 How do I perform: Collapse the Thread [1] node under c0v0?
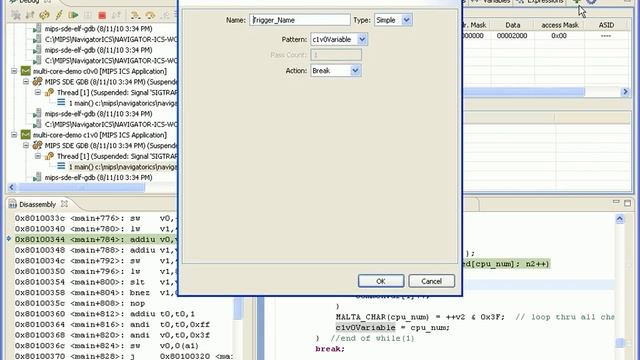point(38,92)
